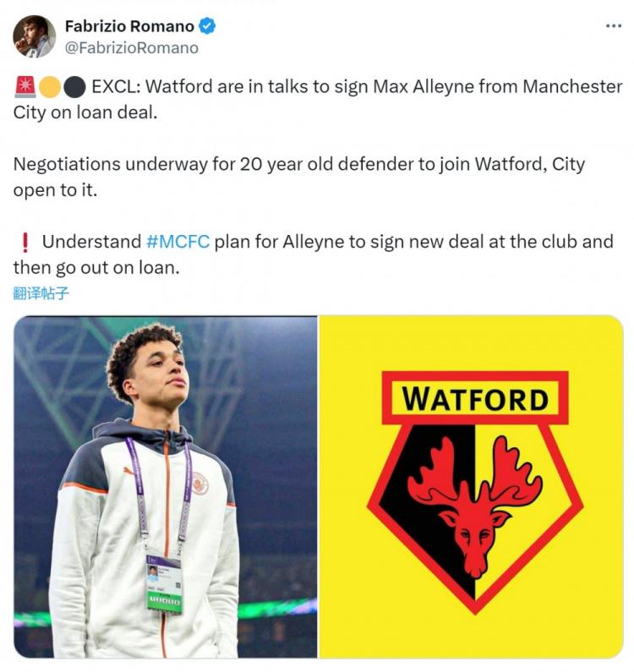Click the red siren emoji
This screenshot has width=634, height=672.
coord(25,87)
